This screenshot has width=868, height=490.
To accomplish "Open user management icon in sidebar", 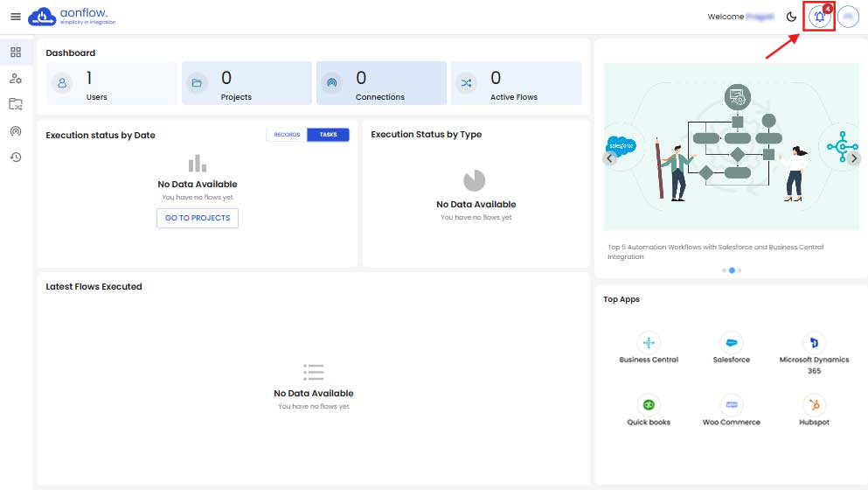I will [x=16, y=79].
